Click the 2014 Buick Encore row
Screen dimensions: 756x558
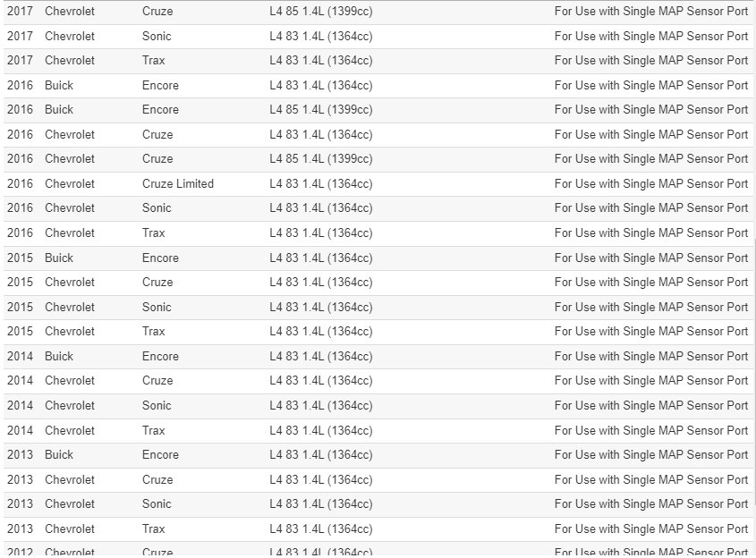[378, 356]
